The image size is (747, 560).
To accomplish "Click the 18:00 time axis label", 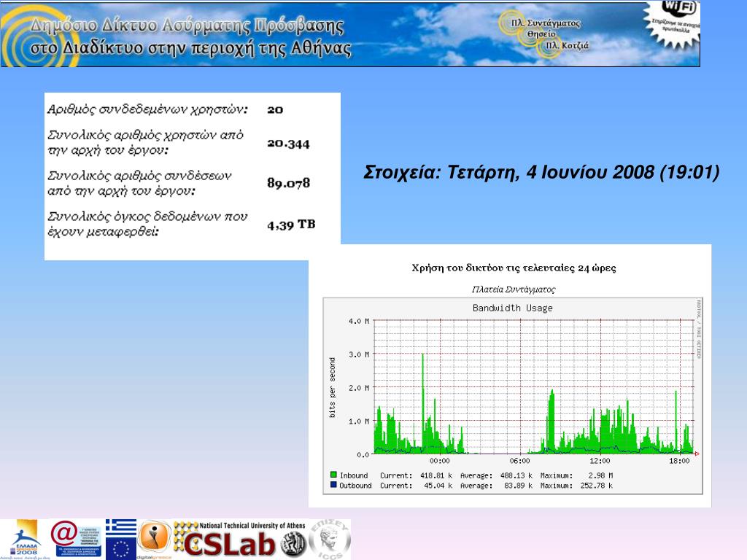I will (x=679, y=461).
